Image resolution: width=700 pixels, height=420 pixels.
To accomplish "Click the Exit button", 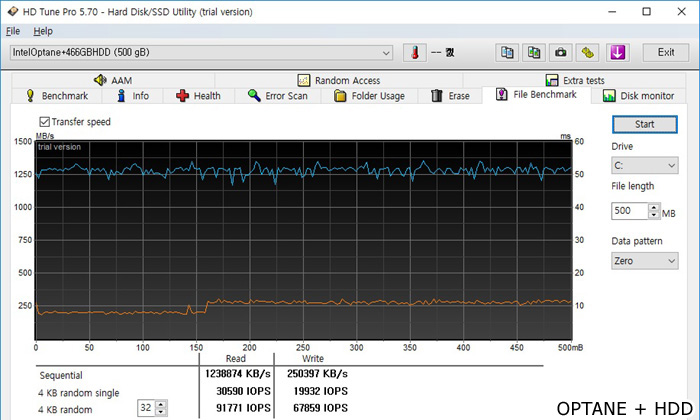I will pyautogui.click(x=666, y=53).
